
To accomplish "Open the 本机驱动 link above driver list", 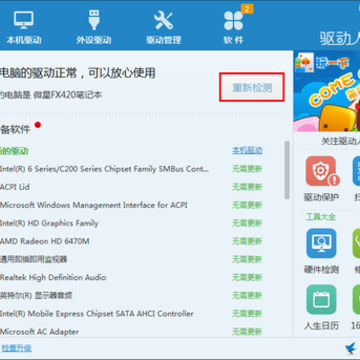I will click(247, 151).
